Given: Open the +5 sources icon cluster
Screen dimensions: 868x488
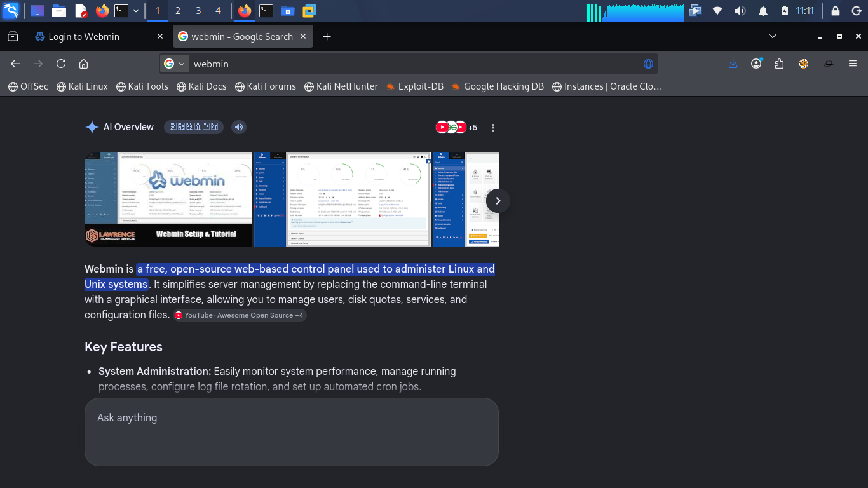Looking at the screenshot, I should [456, 127].
